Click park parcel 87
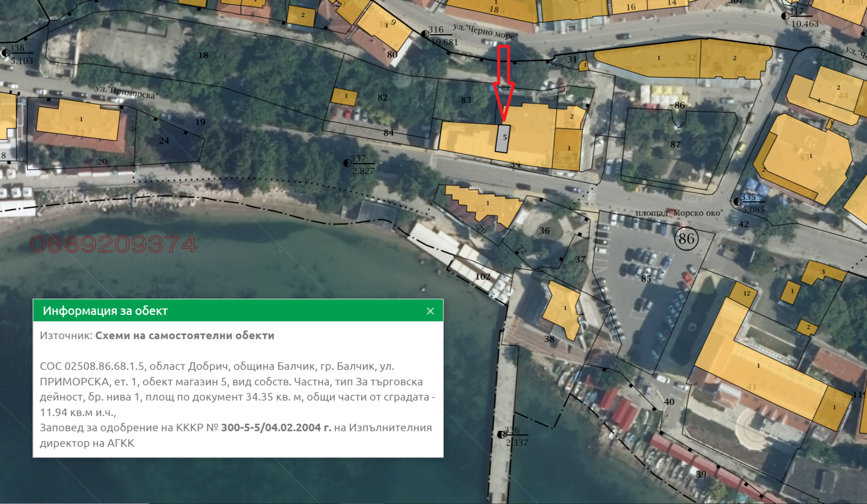 [675, 145]
